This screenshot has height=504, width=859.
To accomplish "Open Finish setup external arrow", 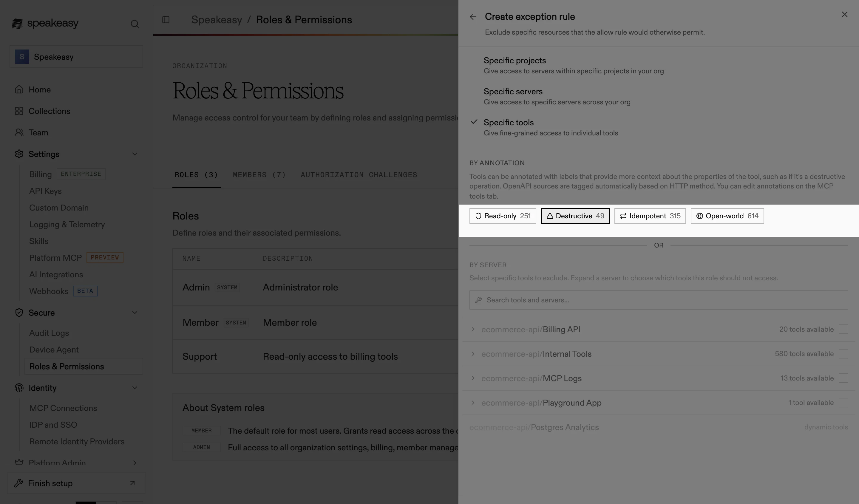I will [132, 483].
